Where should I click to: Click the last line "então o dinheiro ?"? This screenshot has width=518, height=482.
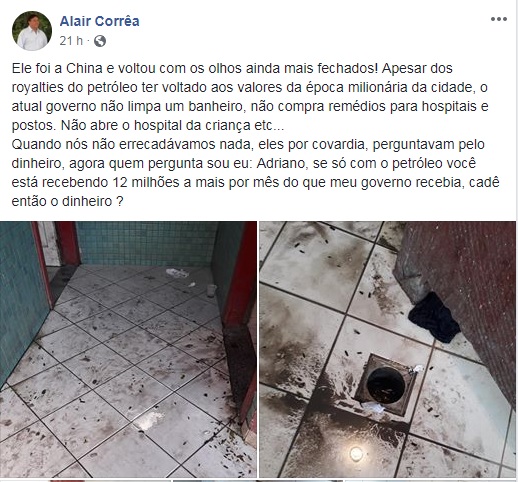pos(68,202)
